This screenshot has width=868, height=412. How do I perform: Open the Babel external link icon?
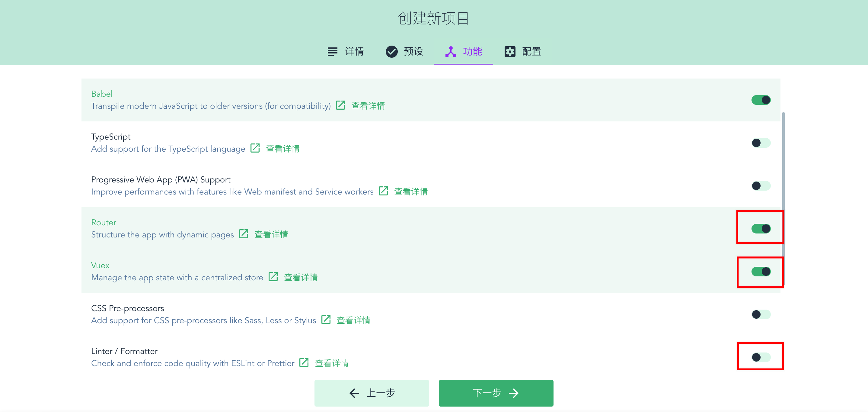click(x=340, y=105)
